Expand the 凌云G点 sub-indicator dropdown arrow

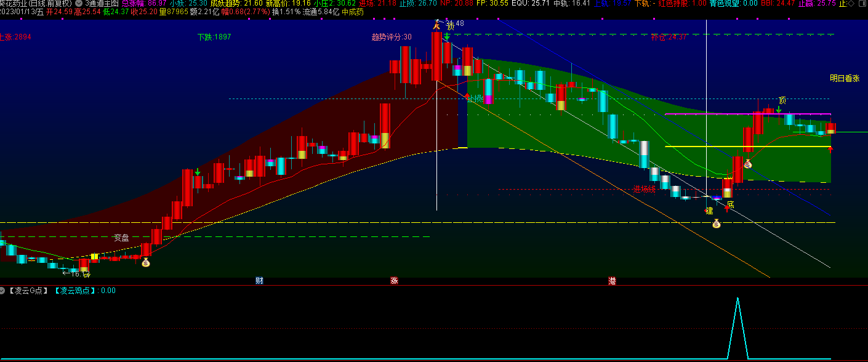[x=3, y=291]
